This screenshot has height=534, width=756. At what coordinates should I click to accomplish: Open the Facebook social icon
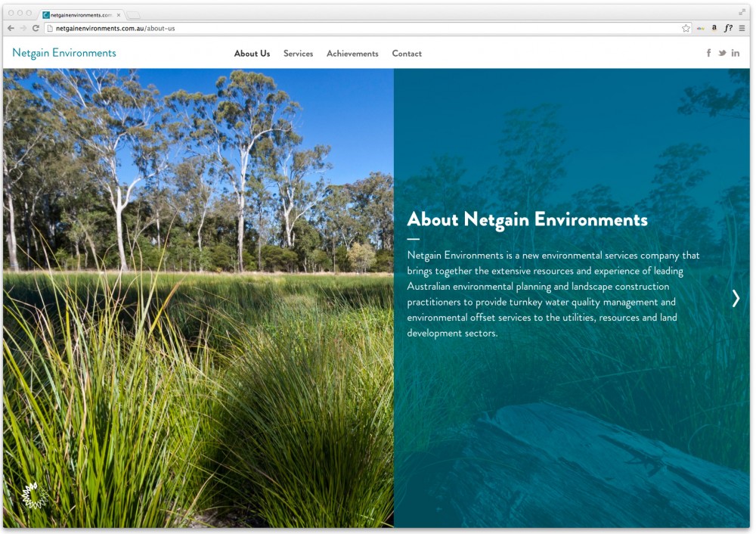pos(709,53)
